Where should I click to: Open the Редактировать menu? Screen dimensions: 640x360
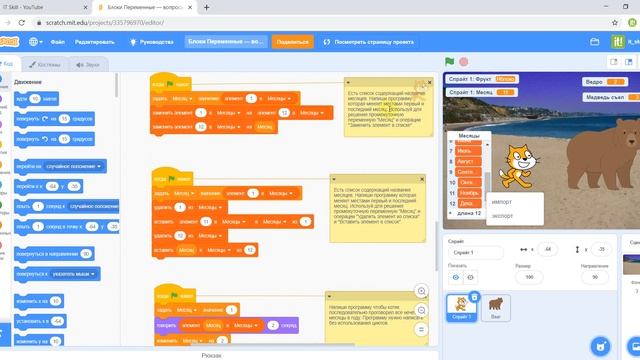(x=95, y=42)
